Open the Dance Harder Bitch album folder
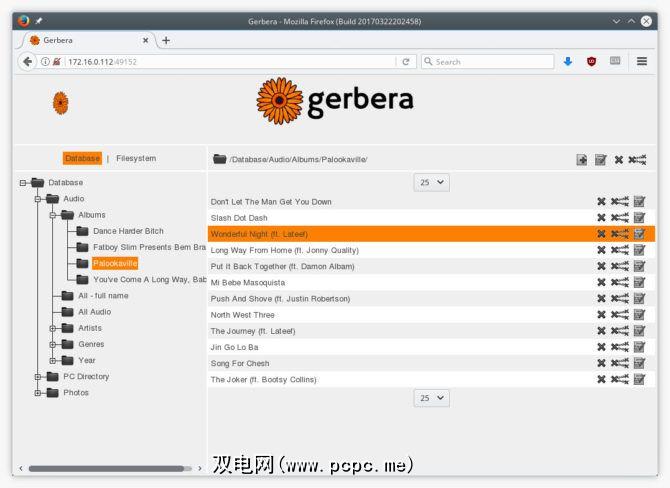 (x=128, y=231)
